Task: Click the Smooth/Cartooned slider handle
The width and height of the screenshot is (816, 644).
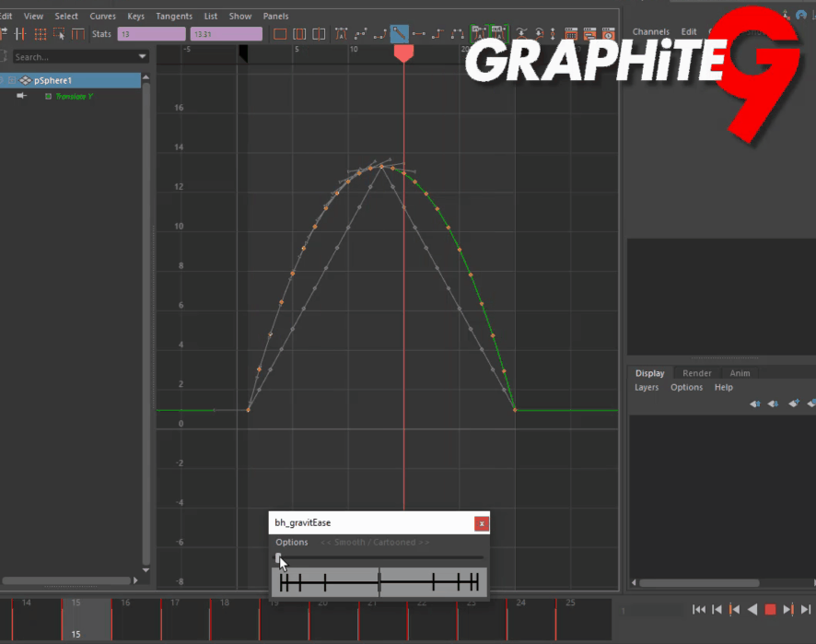Action: [x=278, y=557]
